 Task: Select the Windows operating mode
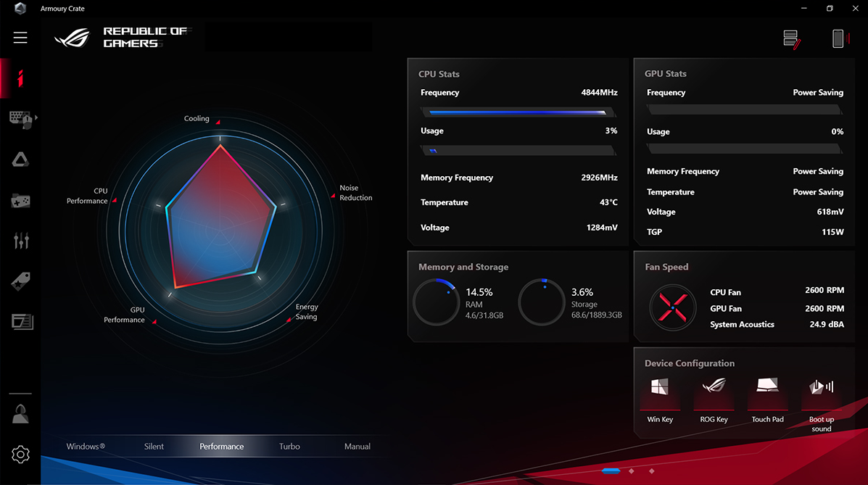point(86,447)
